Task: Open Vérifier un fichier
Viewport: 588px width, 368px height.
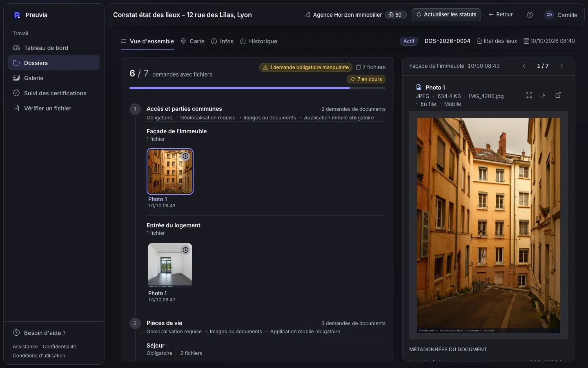Action: tap(54, 108)
